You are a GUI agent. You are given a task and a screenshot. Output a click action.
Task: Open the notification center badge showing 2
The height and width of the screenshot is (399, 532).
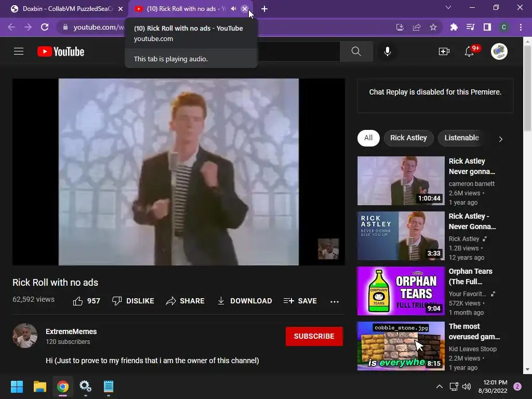coord(517,387)
